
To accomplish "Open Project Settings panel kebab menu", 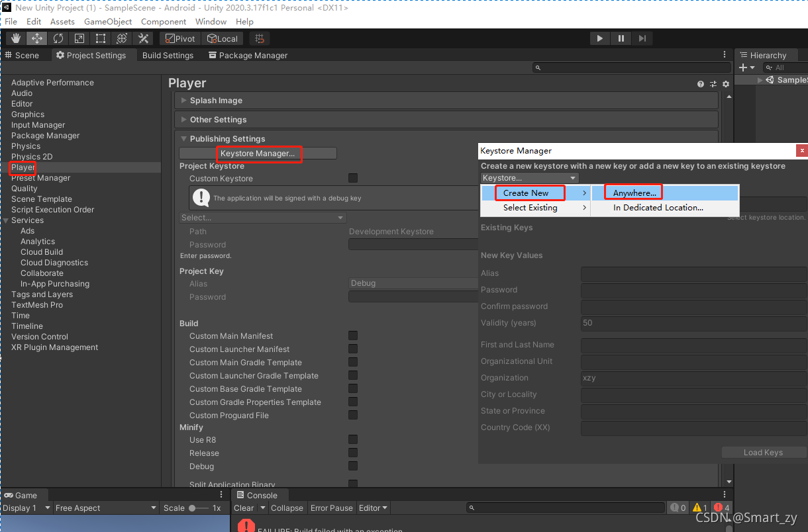I will pos(725,55).
